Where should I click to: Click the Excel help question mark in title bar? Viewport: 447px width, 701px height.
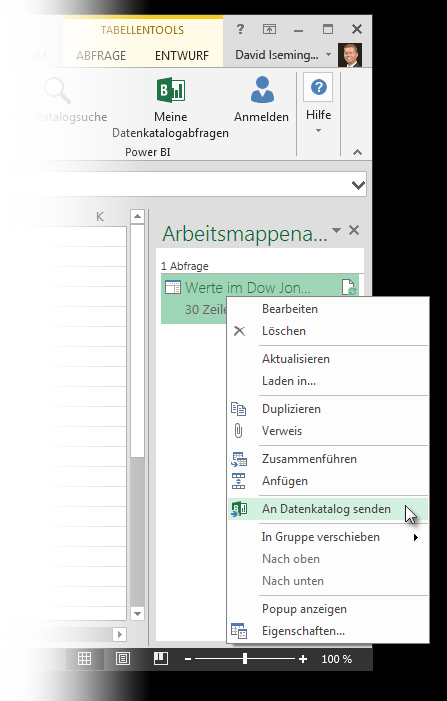pos(240,29)
